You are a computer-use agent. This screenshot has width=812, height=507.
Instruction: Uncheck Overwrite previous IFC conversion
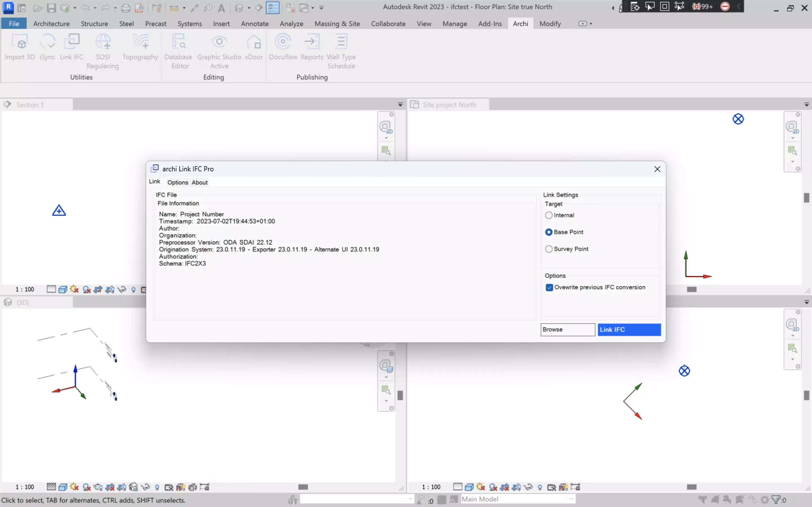[x=549, y=287]
